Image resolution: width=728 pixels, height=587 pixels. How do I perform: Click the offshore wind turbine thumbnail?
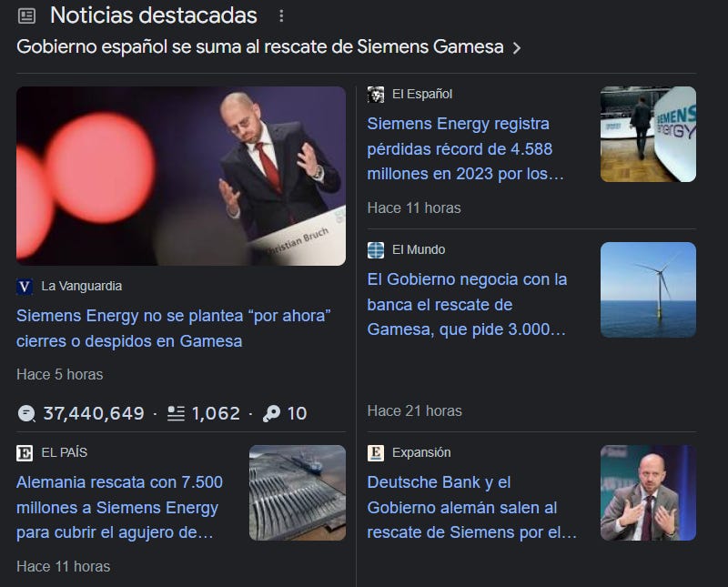pos(648,289)
